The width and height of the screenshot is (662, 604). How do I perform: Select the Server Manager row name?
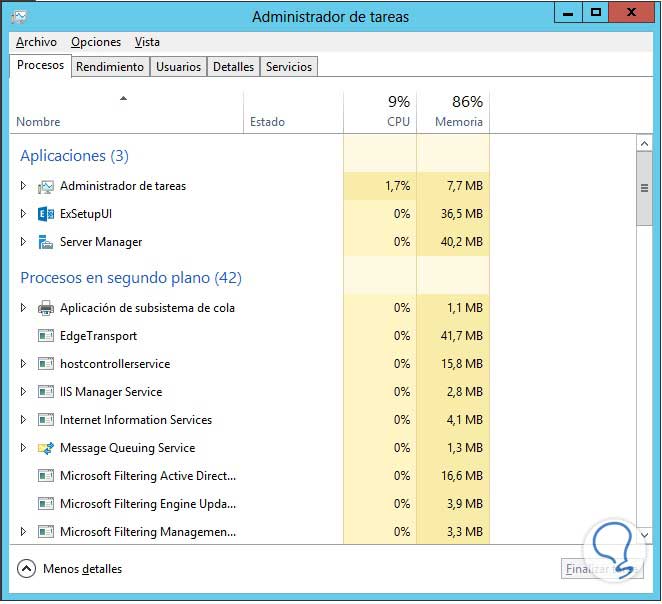pos(101,242)
